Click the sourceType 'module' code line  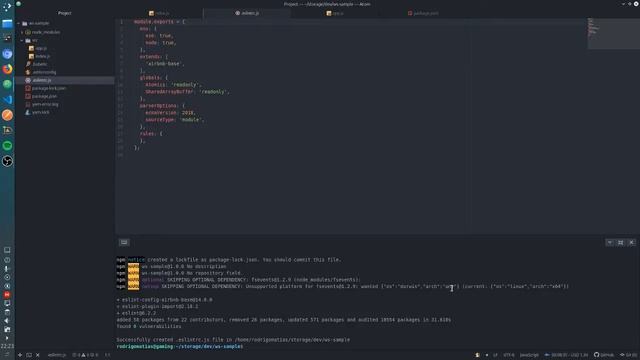(x=175, y=120)
